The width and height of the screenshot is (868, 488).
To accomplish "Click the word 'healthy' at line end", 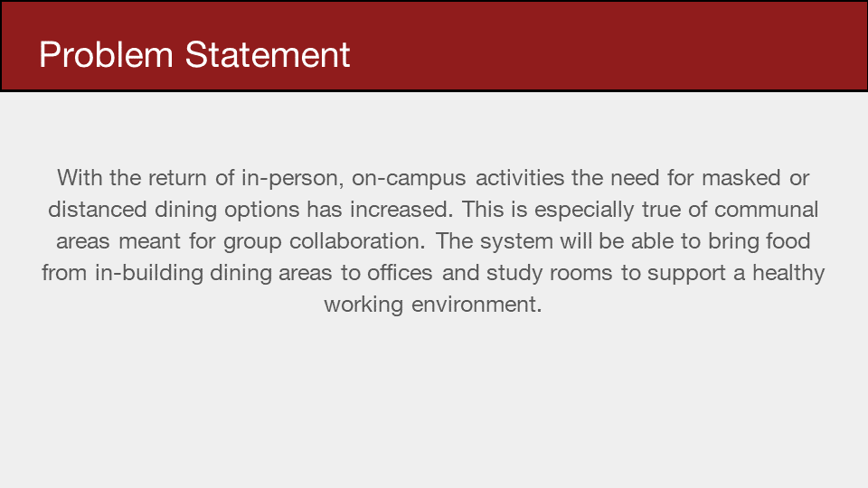I will 788,273.
